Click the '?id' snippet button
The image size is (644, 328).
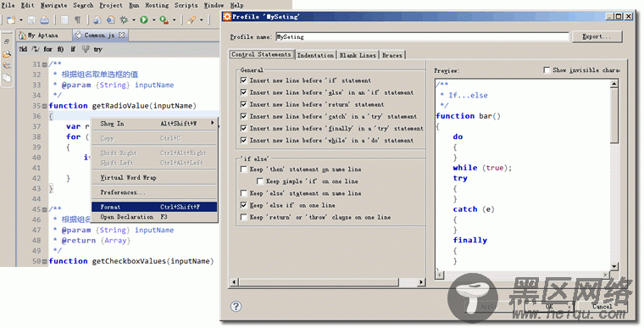point(23,49)
